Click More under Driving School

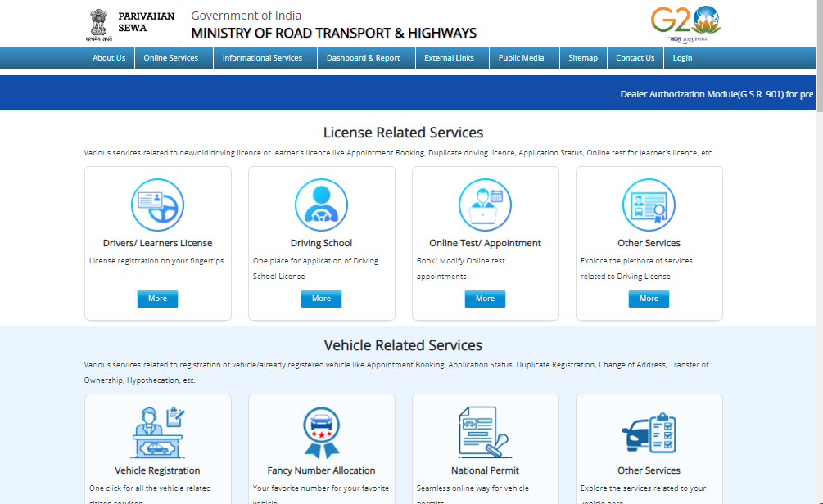[321, 299]
